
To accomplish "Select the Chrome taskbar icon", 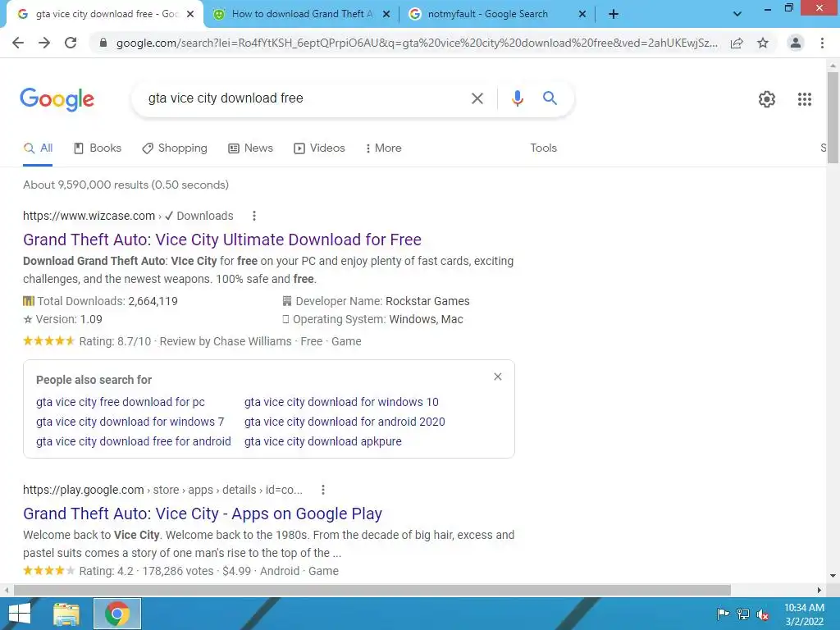I will click(117, 614).
